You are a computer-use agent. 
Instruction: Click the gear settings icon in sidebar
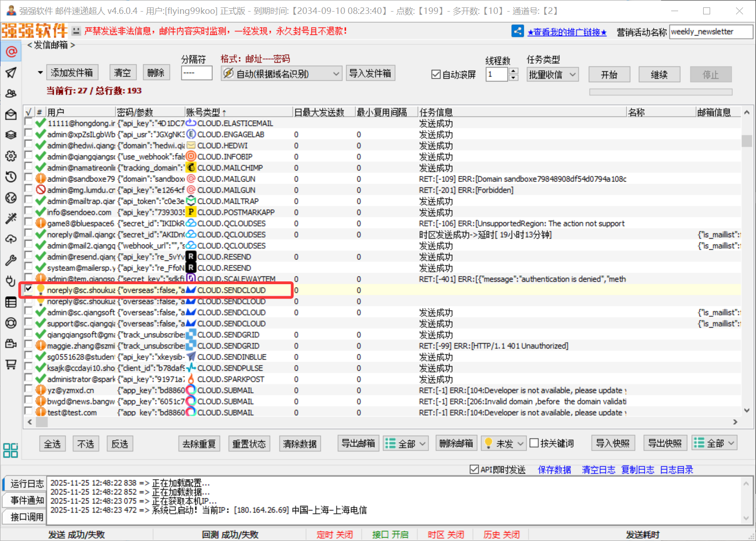(x=11, y=156)
